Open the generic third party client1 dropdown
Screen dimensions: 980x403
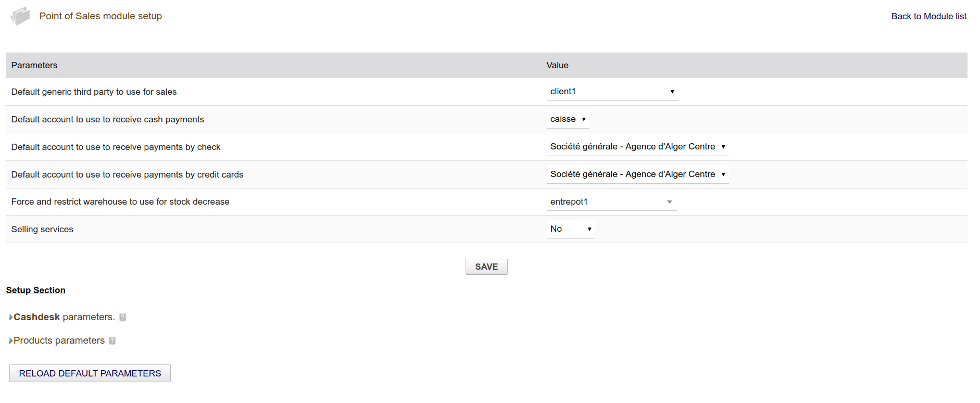pos(612,92)
